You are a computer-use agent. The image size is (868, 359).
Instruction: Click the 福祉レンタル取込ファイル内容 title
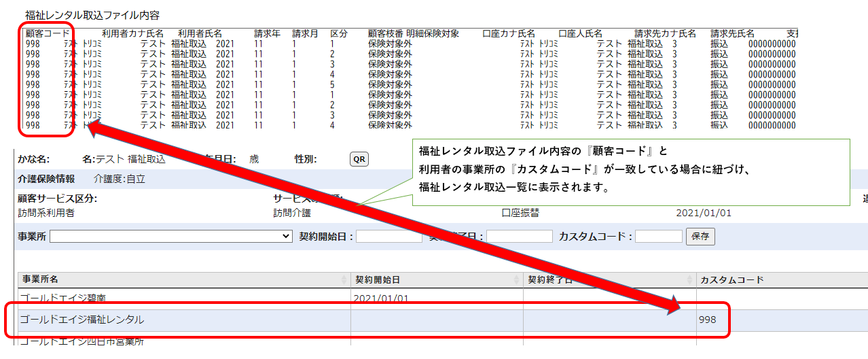pos(92,14)
